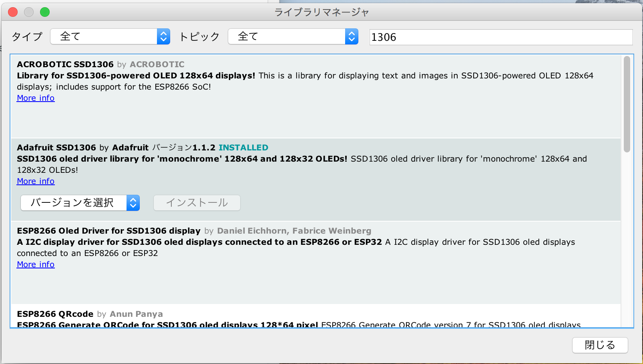Click the インストール button
The width and height of the screenshot is (643, 364).
197,203
